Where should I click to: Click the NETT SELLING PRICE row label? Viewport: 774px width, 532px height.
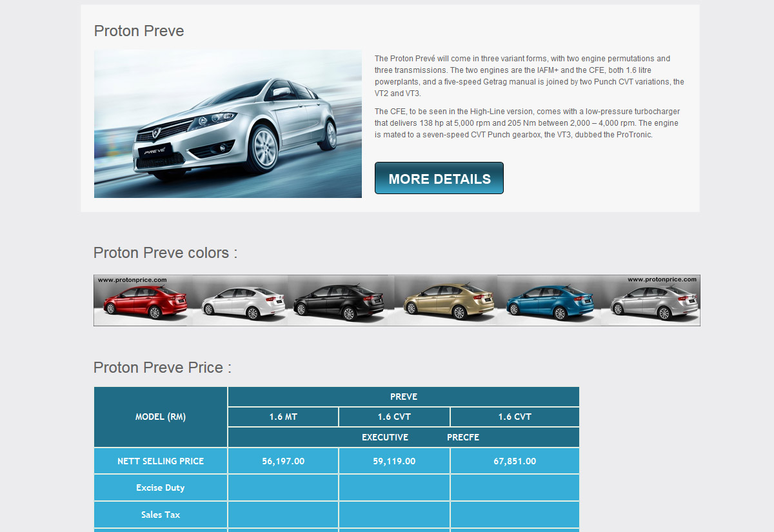point(161,461)
